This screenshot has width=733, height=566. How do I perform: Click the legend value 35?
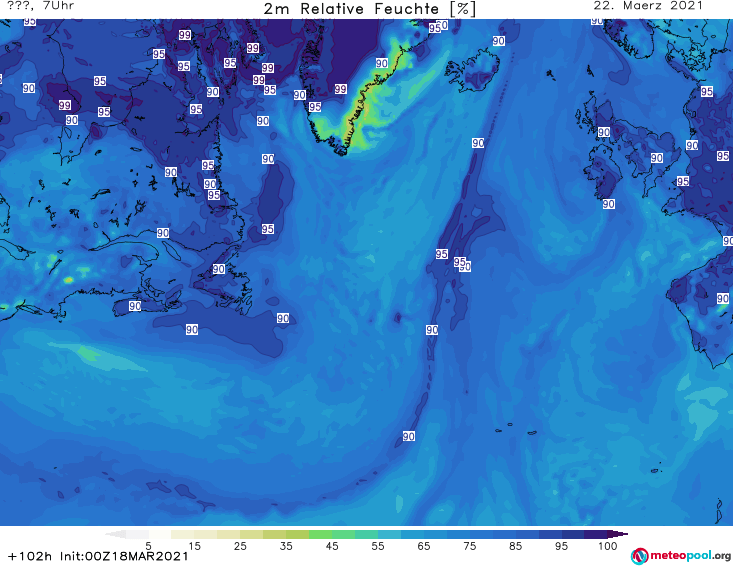(286, 546)
